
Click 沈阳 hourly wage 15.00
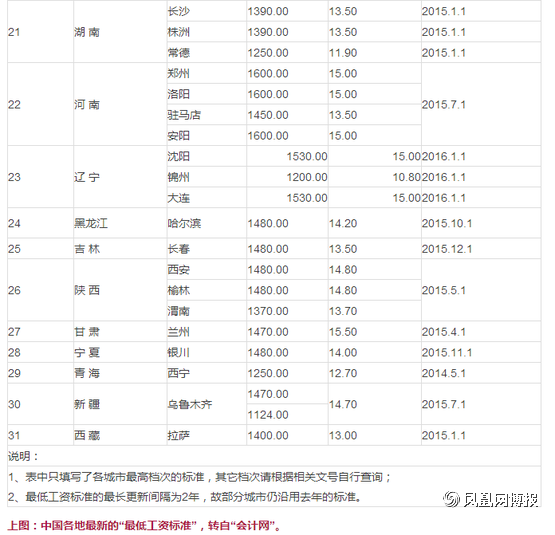click(x=374, y=156)
